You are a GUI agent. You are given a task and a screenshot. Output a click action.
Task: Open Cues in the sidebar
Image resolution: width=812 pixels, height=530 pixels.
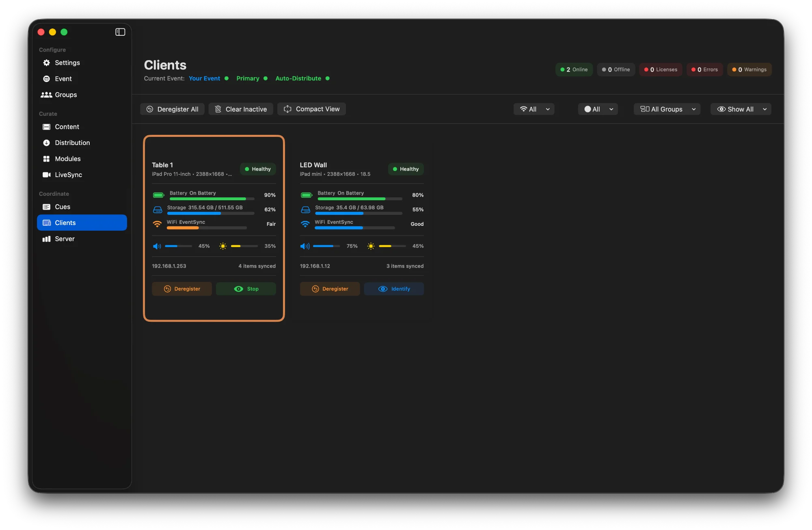coord(63,207)
